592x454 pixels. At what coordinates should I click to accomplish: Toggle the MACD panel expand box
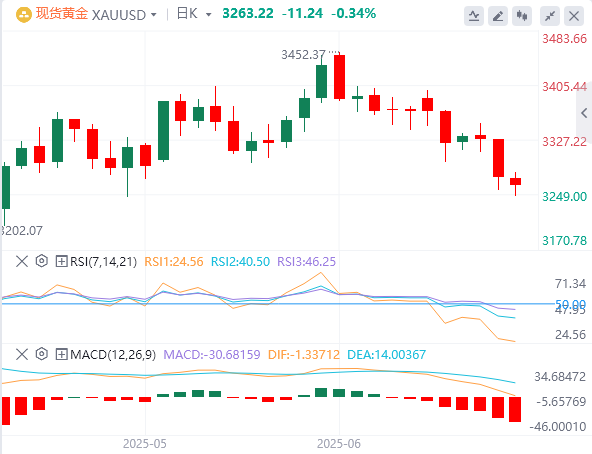(61, 354)
